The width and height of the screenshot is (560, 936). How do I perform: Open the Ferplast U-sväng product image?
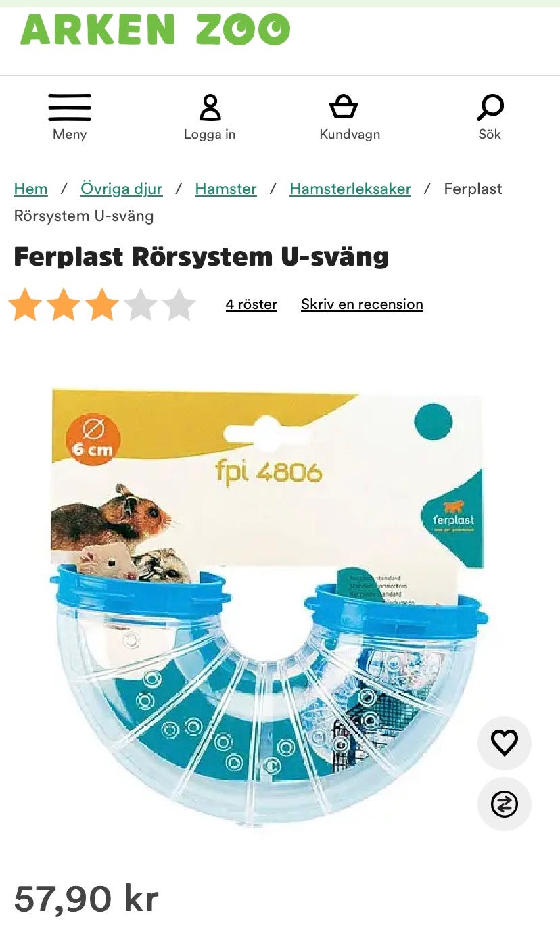pos(269,607)
